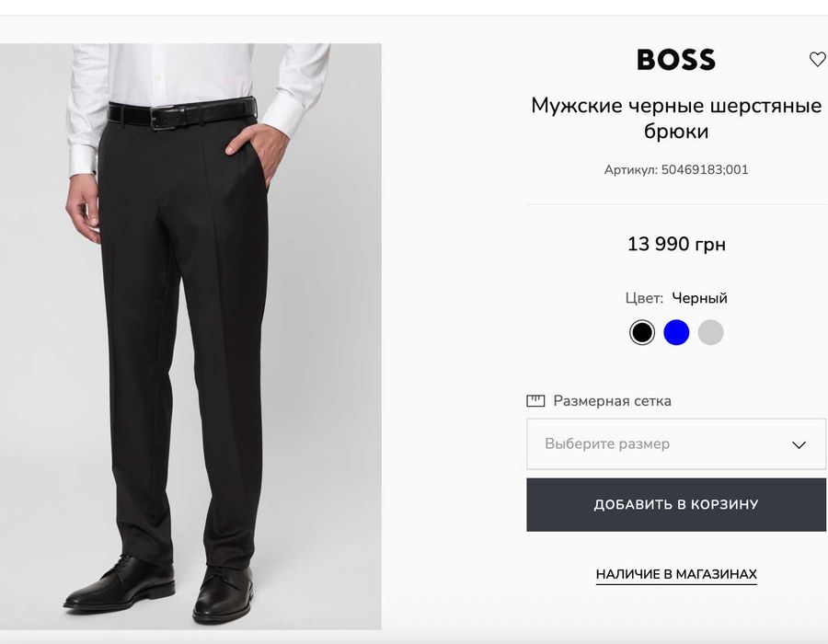Click the Цвет: Черный label
This screenshot has width=828, height=644.
coord(676,298)
